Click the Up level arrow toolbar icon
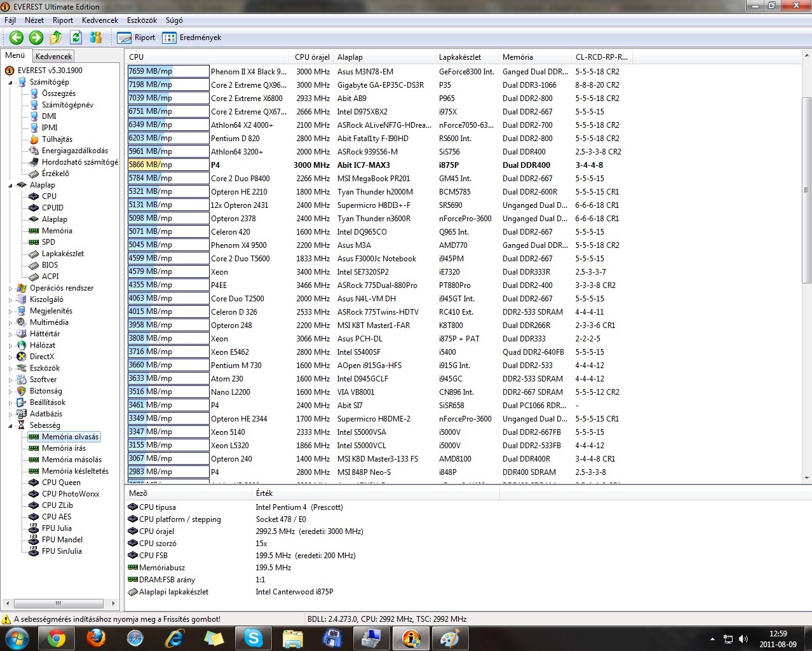The height and width of the screenshot is (651, 812). 56,38
